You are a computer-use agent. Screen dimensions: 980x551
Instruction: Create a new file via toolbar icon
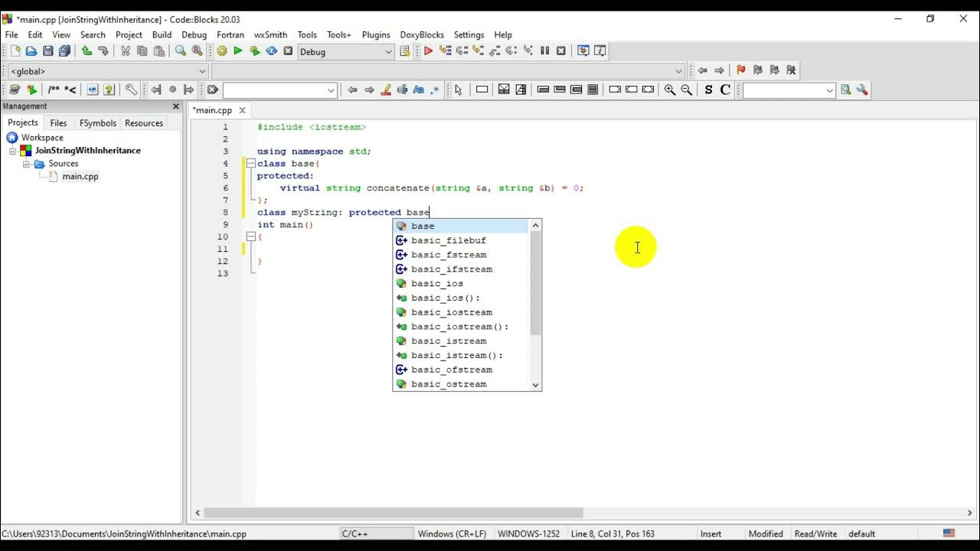(x=15, y=51)
